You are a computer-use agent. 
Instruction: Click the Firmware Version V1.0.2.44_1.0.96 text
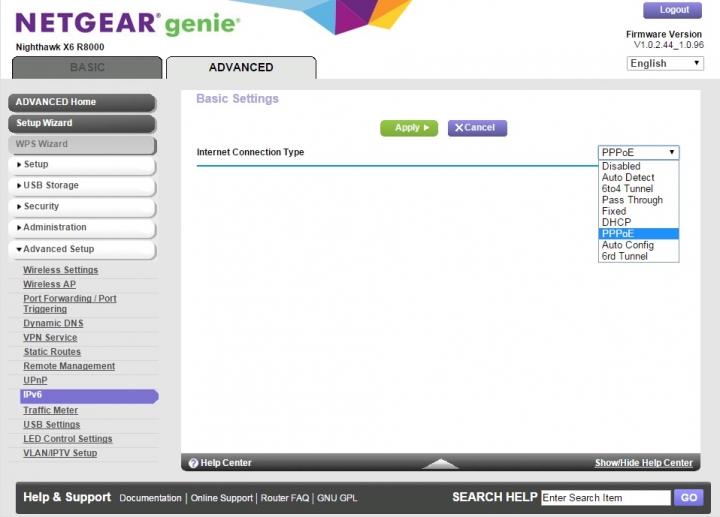pyautogui.click(x=664, y=39)
